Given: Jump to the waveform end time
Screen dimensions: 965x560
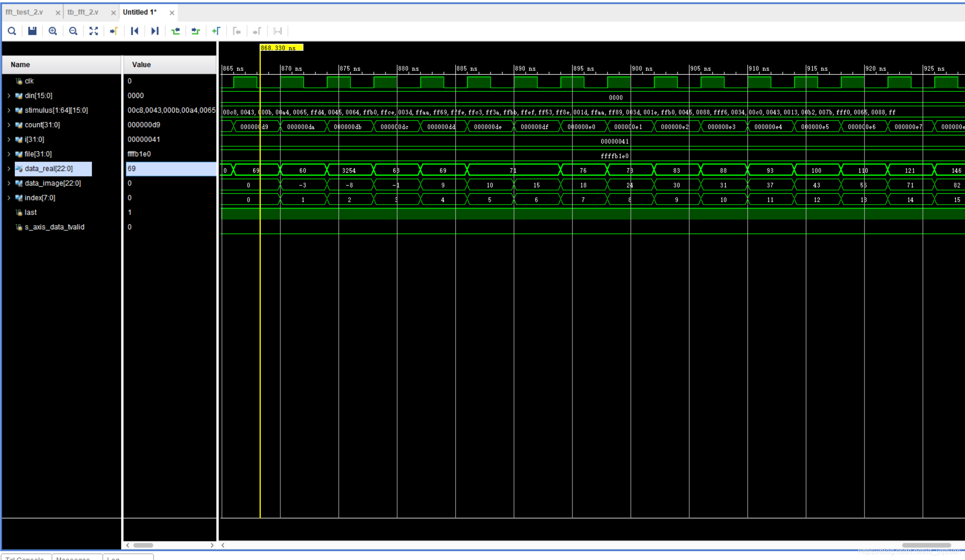Looking at the screenshot, I should point(155,31).
